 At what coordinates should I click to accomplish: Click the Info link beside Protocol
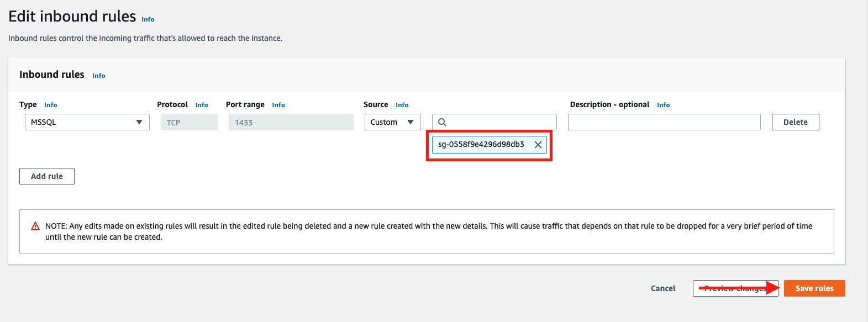coord(202,105)
